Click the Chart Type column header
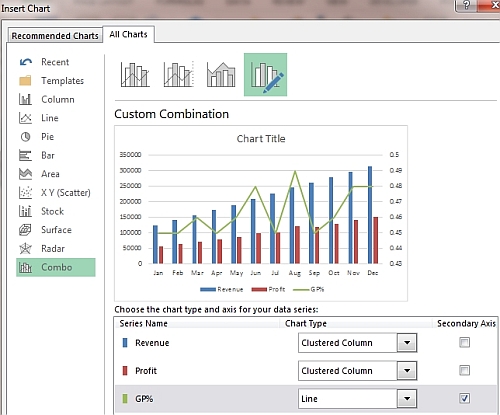The width and height of the screenshot is (500, 415). click(x=306, y=323)
